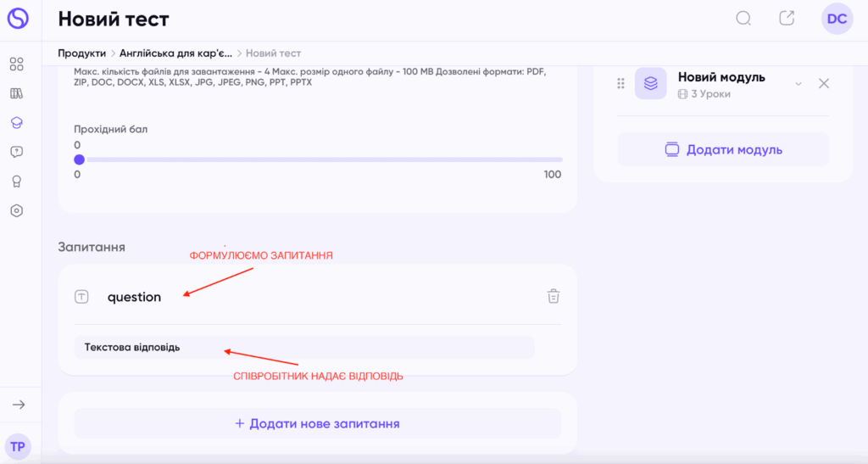This screenshot has height=464, width=868.
Task: Click the Текстова відповідь field
Action: point(304,348)
